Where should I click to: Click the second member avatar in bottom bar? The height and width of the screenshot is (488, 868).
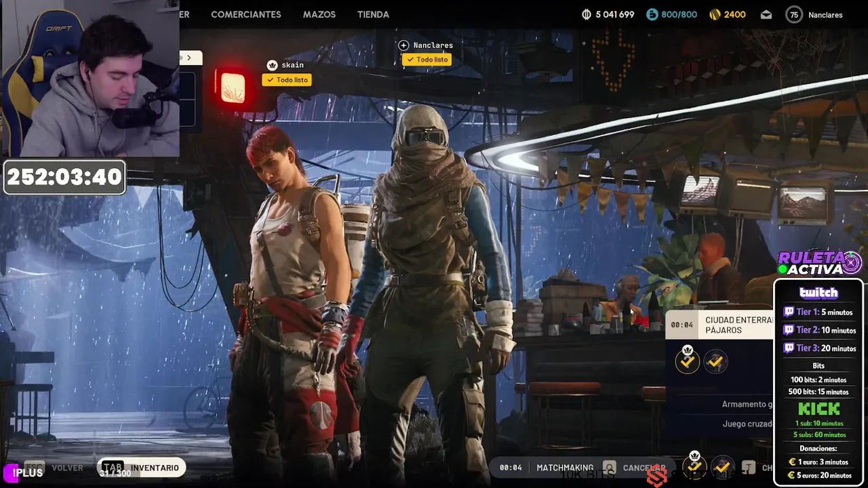tap(722, 467)
